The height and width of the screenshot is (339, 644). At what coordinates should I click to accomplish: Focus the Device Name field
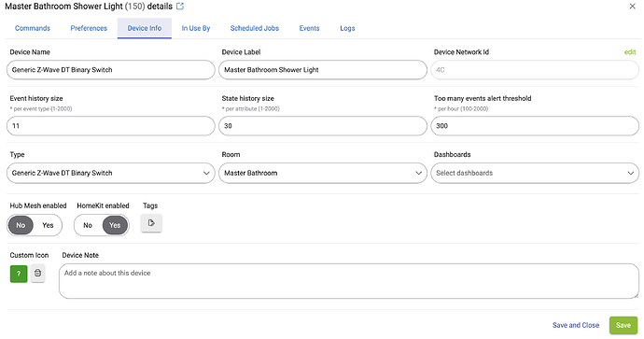111,70
